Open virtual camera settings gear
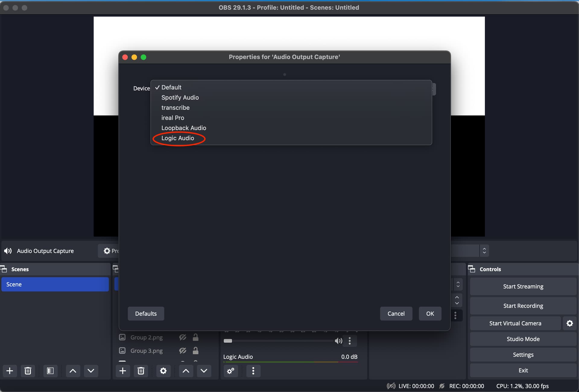This screenshot has height=392, width=579. pos(569,323)
